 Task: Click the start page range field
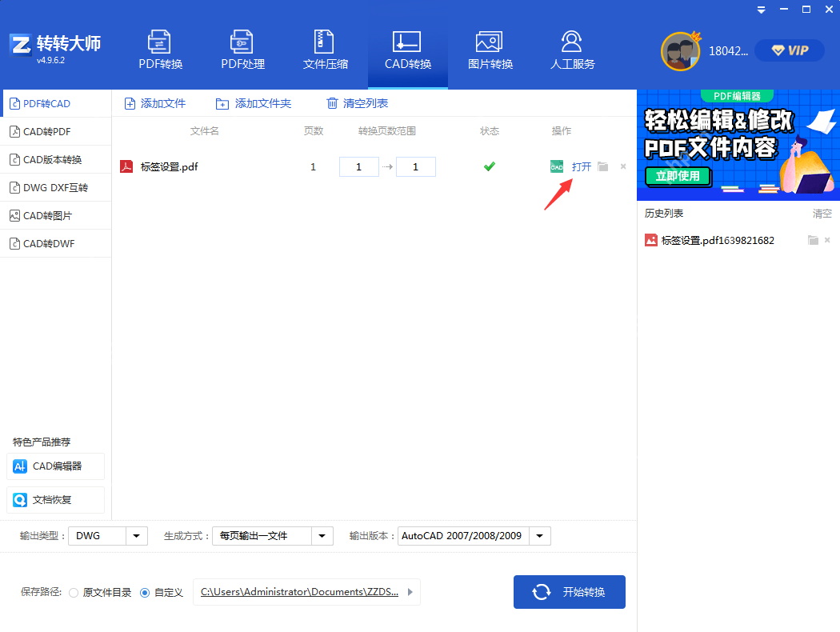(x=359, y=167)
